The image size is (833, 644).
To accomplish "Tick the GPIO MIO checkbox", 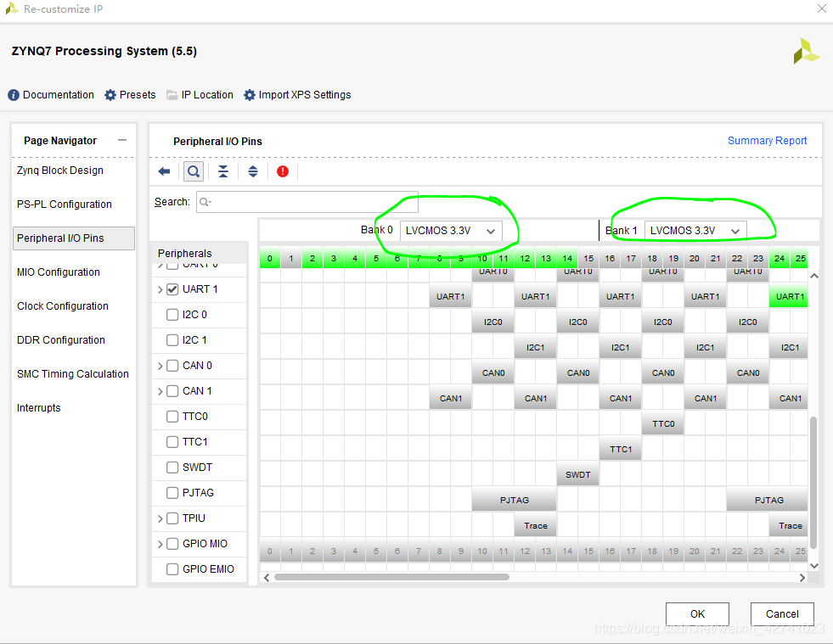I will [172, 544].
